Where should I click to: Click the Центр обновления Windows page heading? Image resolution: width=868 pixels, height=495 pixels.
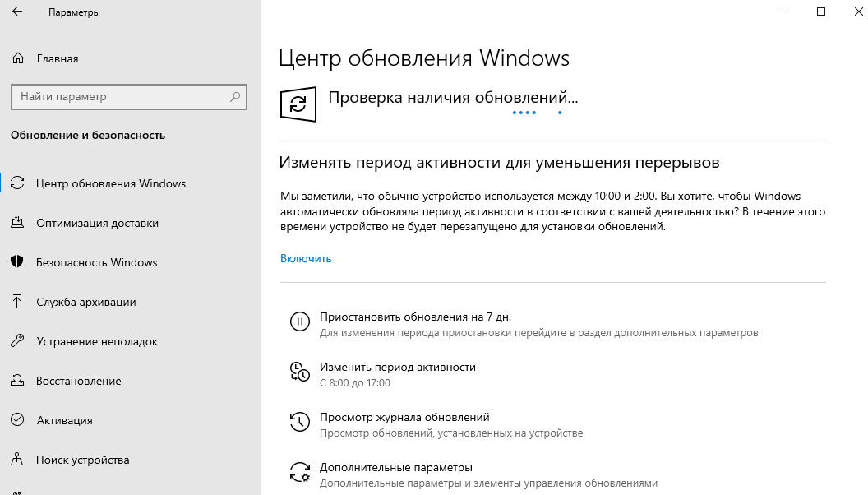[424, 58]
